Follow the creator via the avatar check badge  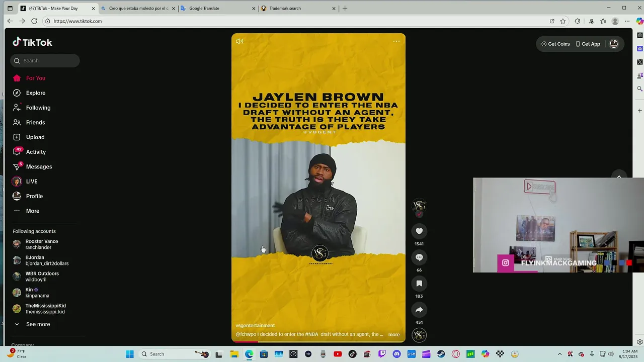click(x=419, y=214)
